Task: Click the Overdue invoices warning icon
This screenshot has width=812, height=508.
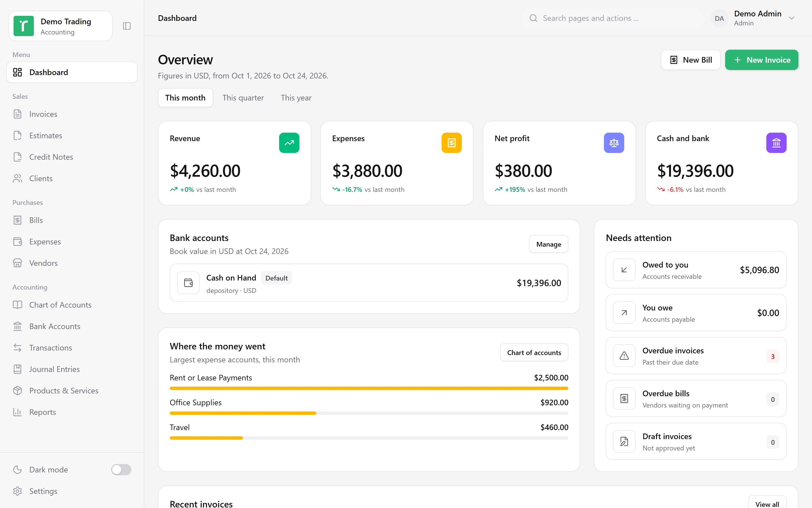Action: tap(624, 356)
